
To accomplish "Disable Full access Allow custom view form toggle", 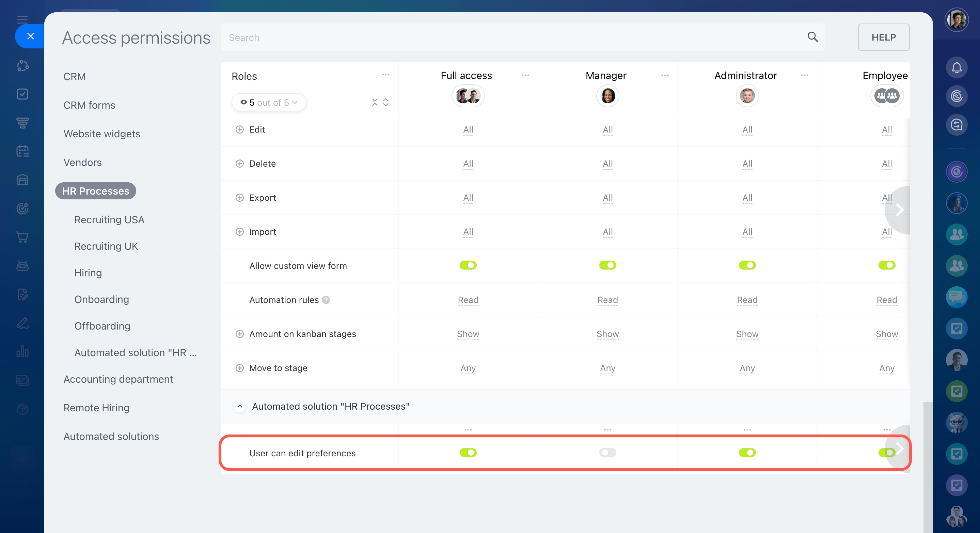I will tap(468, 265).
